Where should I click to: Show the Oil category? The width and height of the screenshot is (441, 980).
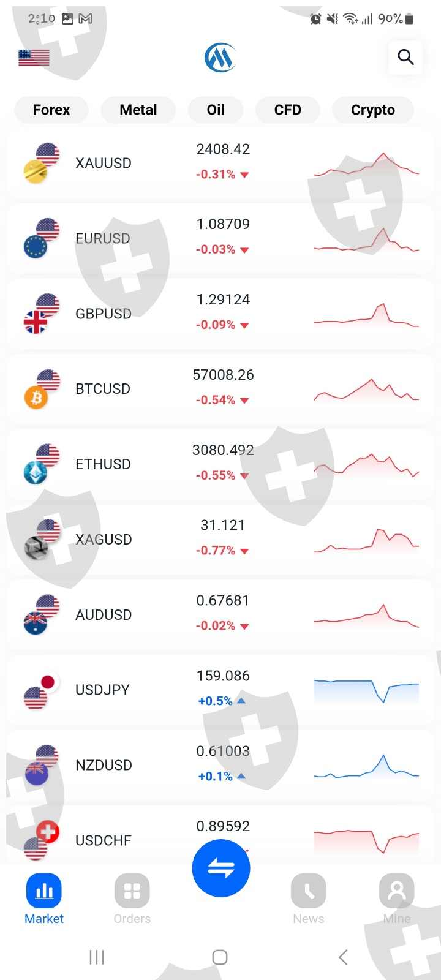(216, 110)
